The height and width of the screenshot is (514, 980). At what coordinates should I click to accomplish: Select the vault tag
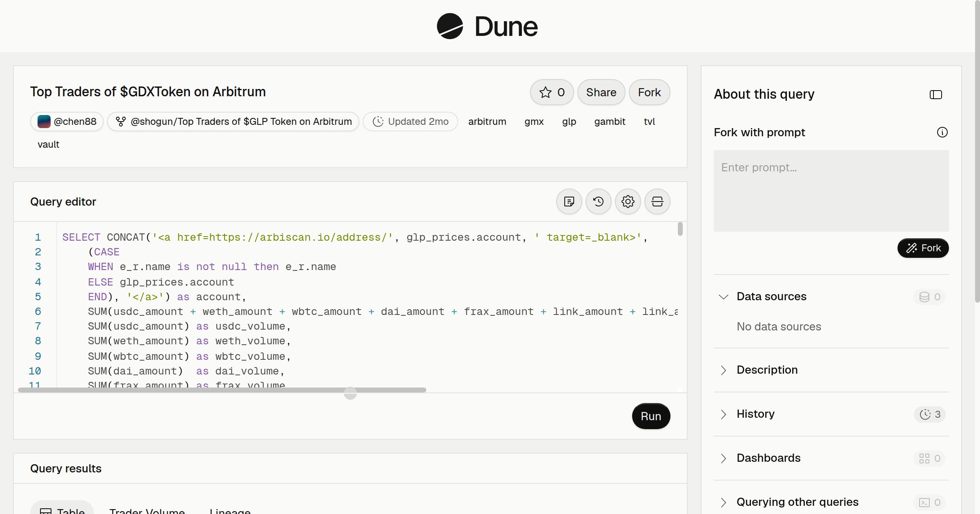tap(49, 144)
